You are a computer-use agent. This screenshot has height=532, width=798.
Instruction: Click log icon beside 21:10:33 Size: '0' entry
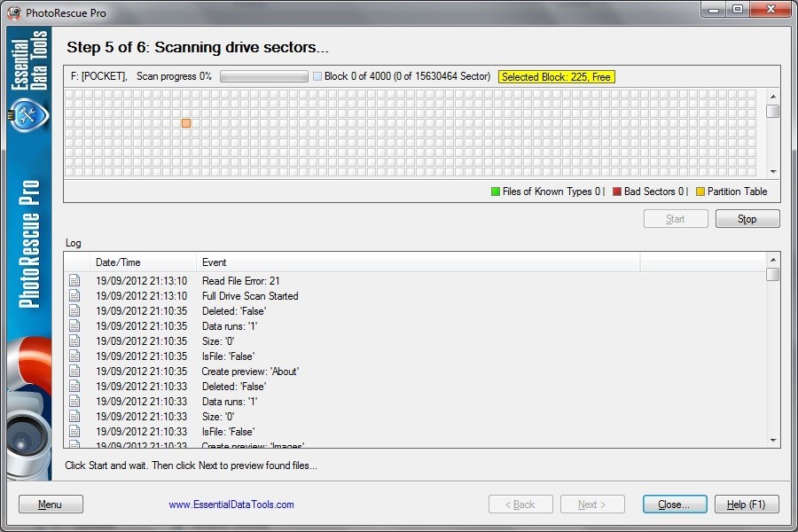point(74,417)
